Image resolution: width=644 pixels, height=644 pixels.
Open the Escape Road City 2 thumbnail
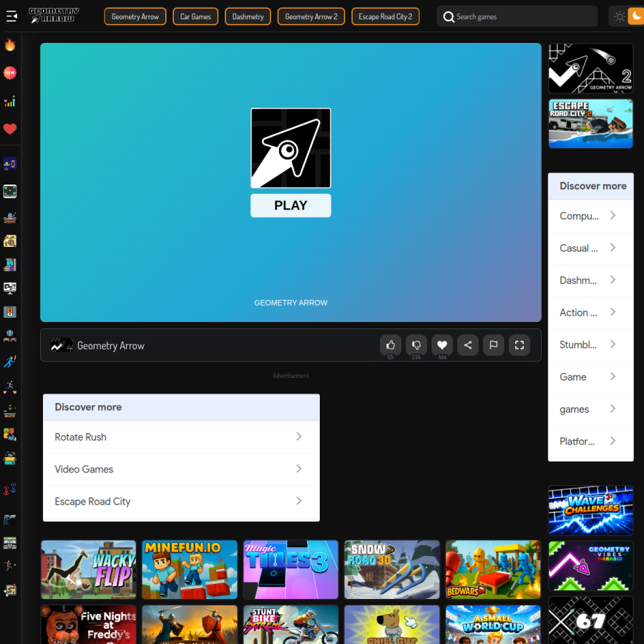pos(590,123)
